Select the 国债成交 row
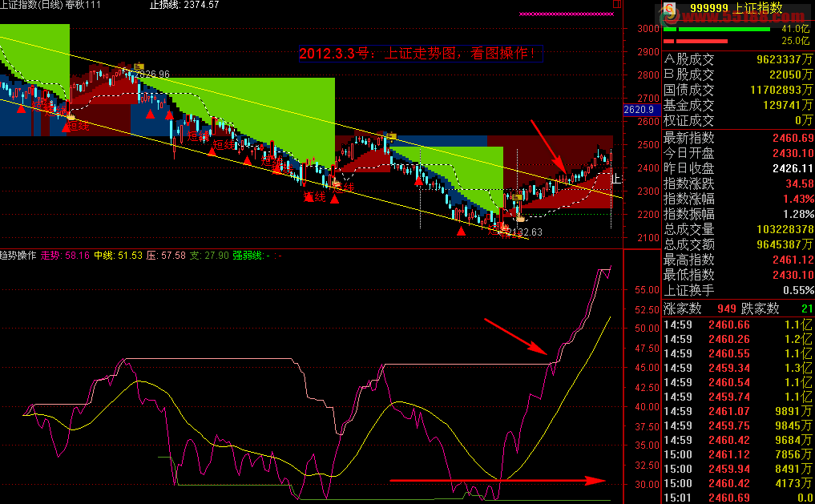The width and height of the screenshot is (815, 504). (x=738, y=90)
